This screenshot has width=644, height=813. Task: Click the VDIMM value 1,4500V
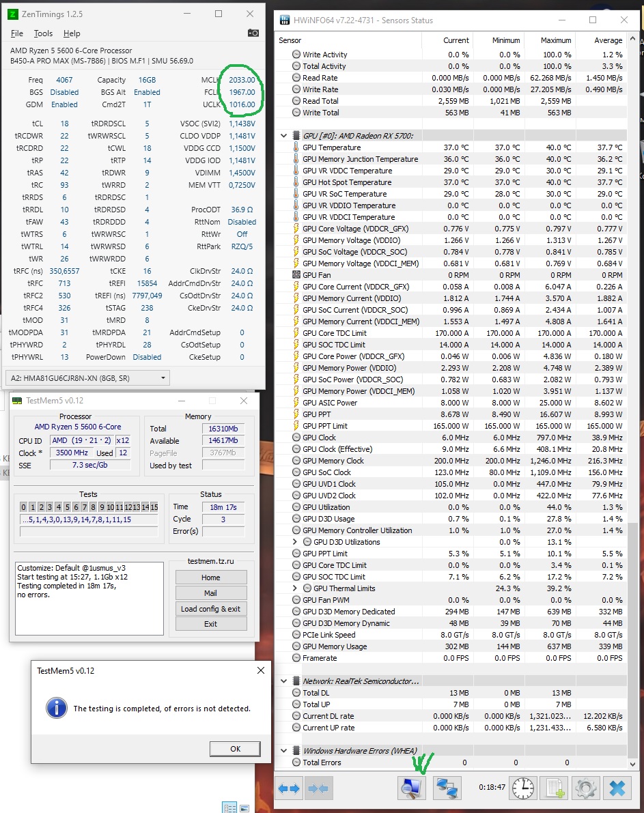click(242, 173)
